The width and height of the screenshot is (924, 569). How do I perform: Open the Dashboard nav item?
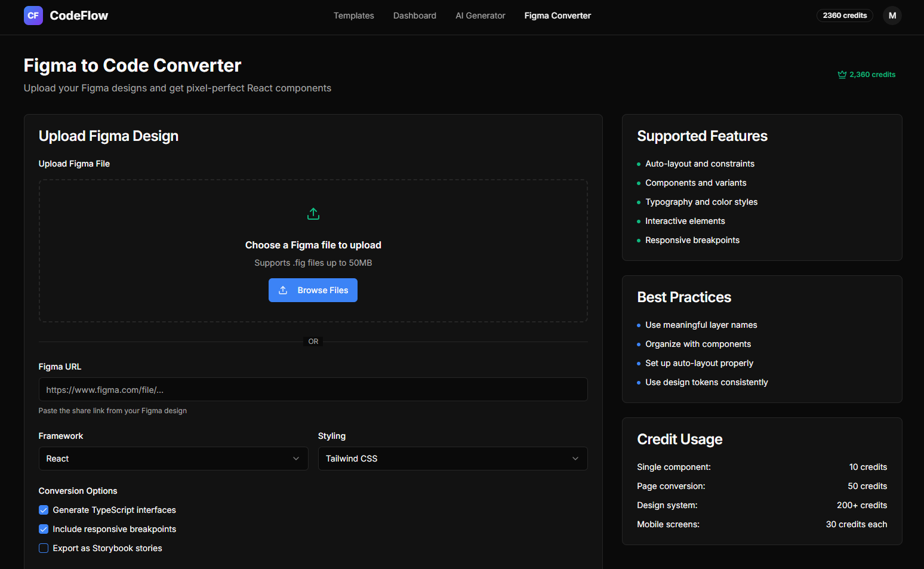(x=415, y=16)
